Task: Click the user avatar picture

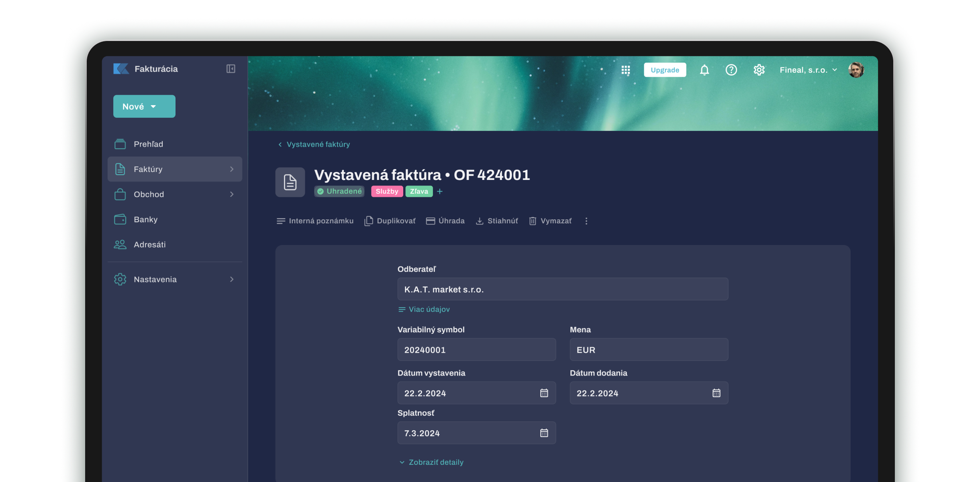Action: [x=856, y=70]
